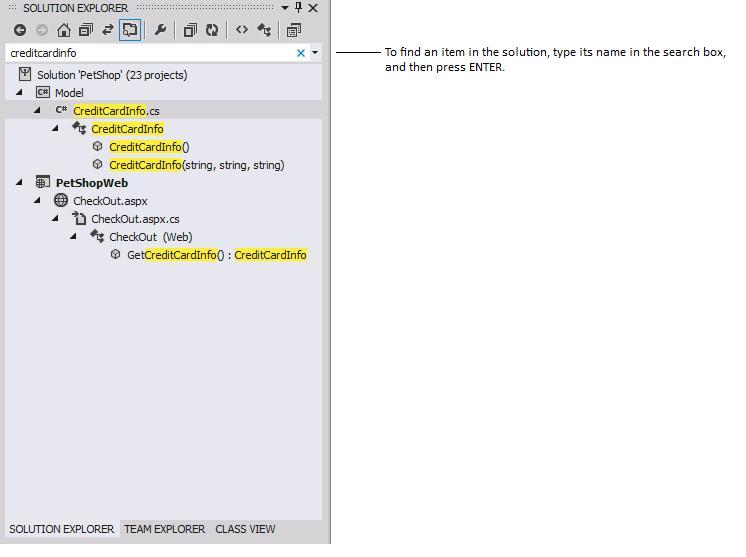Open Properties with the wrench icon
This screenshot has height=557, width=746.
tap(160, 30)
